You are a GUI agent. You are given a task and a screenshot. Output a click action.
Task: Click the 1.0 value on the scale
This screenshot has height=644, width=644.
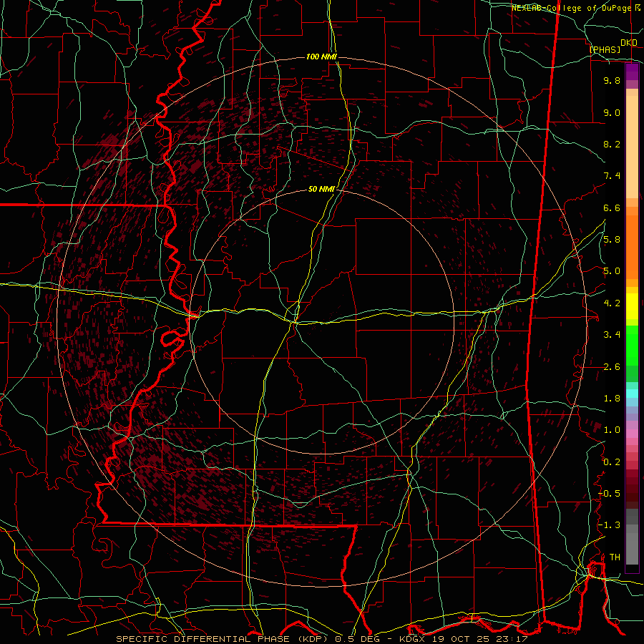pos(612,430)
